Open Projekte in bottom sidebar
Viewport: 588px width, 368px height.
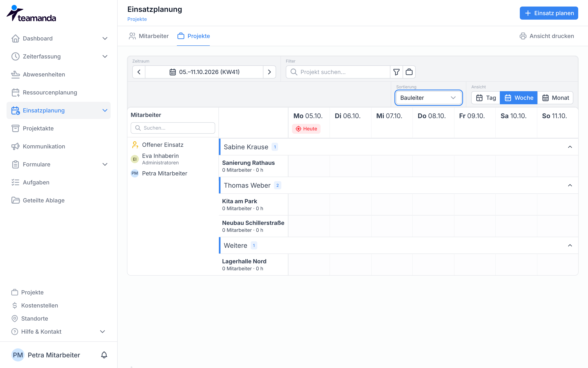[59, 292]
